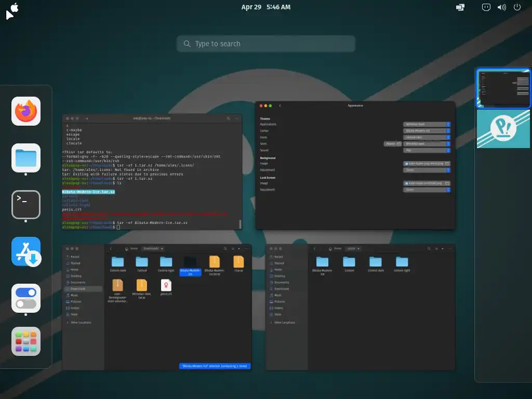532x399 pixels.
Task: Select the 1.tar.xz archive file
Action: click(x=238, y=264)
